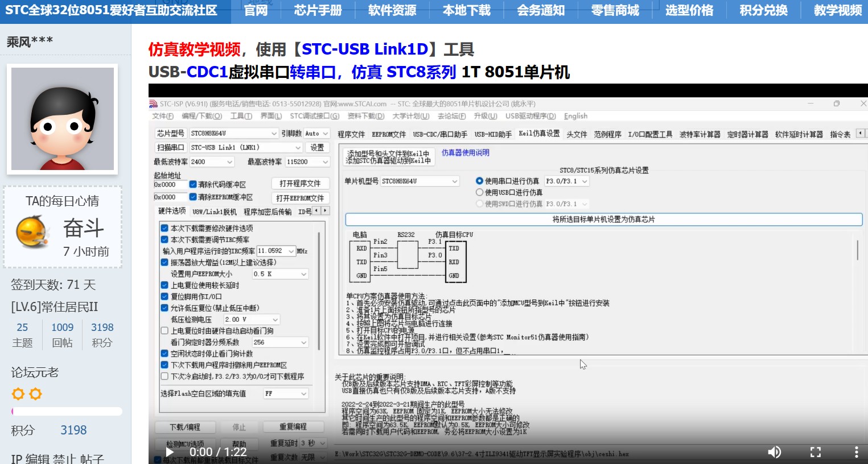Viewport: 868px width, 464px height.
Task: Open the IRC frequency 11.0592 dropdown
Action: tap(276, 251)
